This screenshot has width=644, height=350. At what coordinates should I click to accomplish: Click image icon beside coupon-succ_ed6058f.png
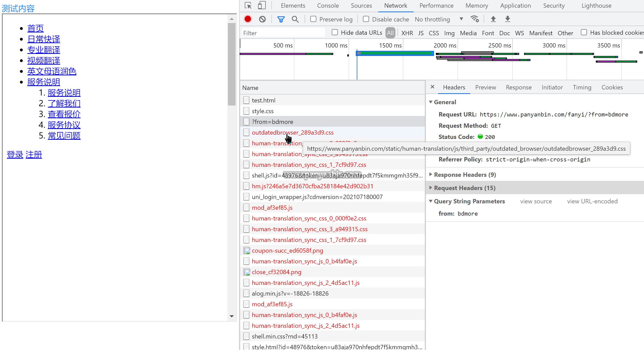tap(247, 251)
